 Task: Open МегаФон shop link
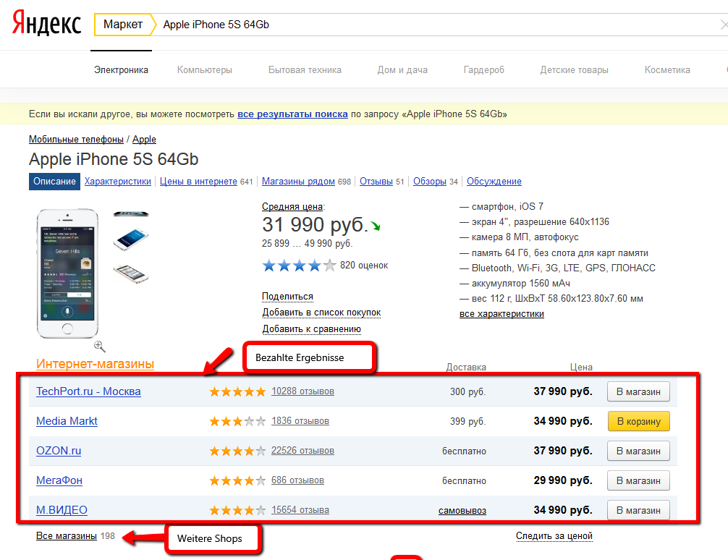click(x=59, y=480)
